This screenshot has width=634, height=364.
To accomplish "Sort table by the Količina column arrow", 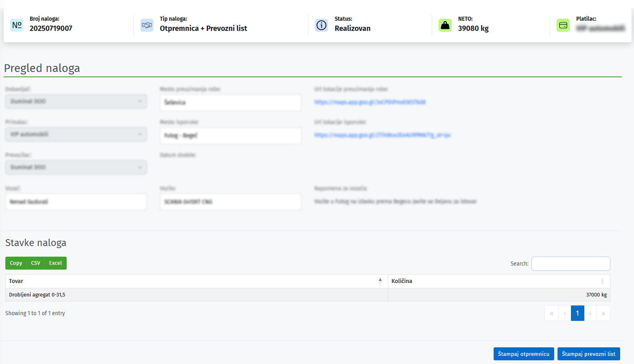I will pos(602,281).
